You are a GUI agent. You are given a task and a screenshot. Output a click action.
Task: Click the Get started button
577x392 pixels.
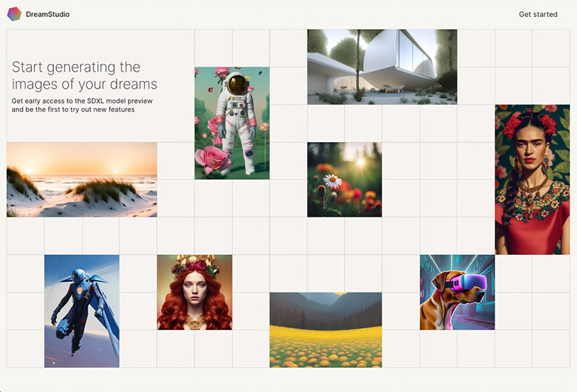coord(538,14)
